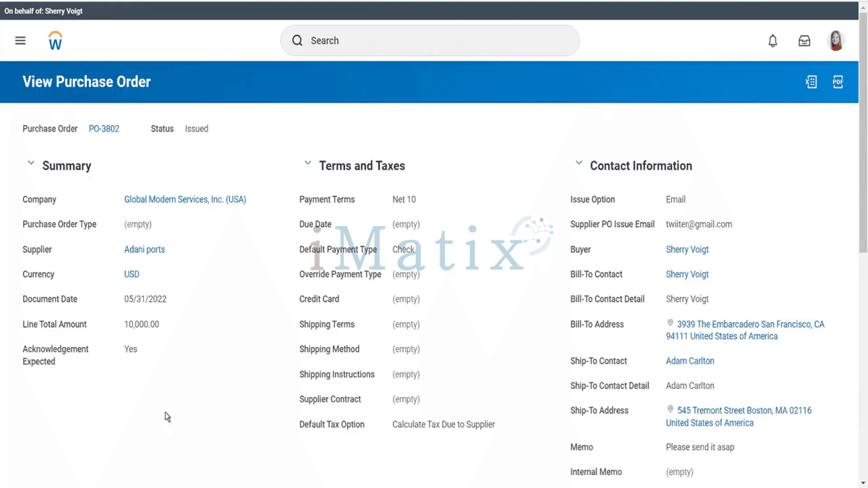The height and width of the screenshot is (488, 868).
Task: Click Ship-To Address location pin icon
Action: pyautogui.click(x=671, y=409)
